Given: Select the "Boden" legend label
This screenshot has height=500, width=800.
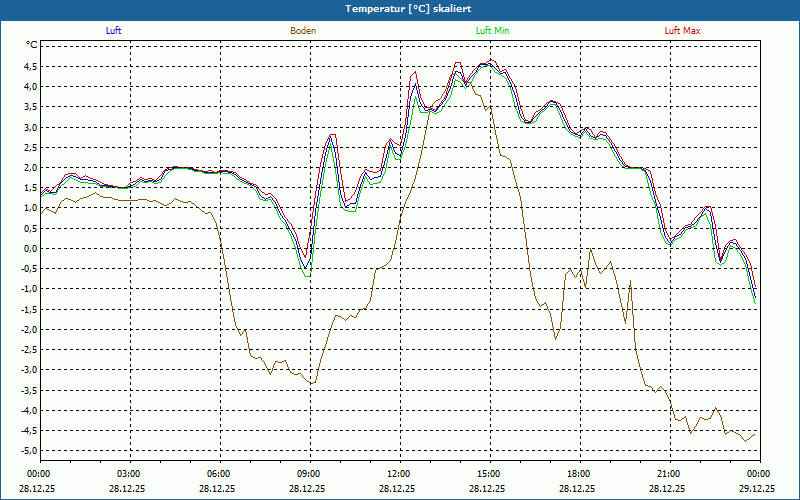Looking at the screenshot, I should click(303, 31).
